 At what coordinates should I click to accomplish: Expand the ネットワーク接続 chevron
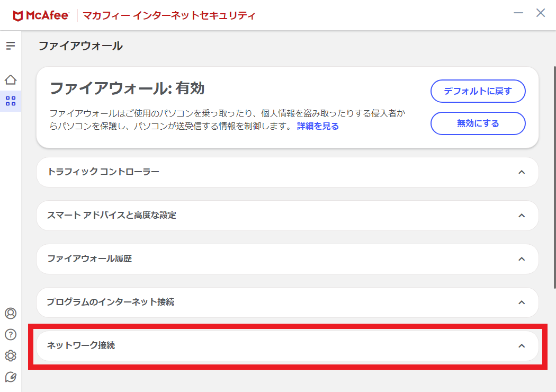pyautogui.click(x=522, y=346)
